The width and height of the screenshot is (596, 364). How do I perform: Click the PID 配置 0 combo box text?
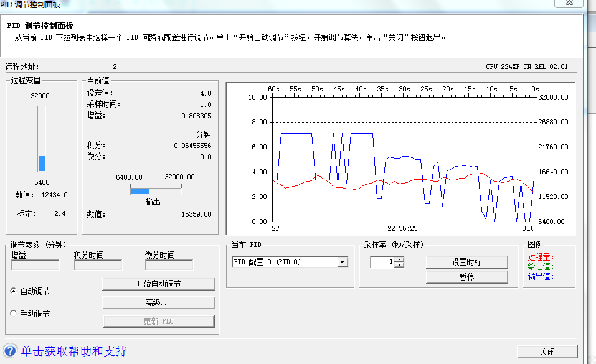click(x=284, y=263)
